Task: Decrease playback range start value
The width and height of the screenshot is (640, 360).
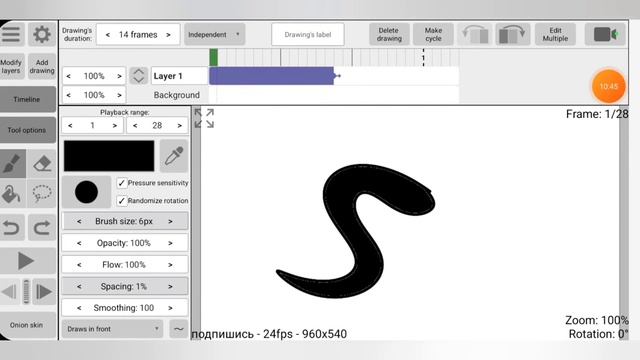Action: (x=70, y=126)
